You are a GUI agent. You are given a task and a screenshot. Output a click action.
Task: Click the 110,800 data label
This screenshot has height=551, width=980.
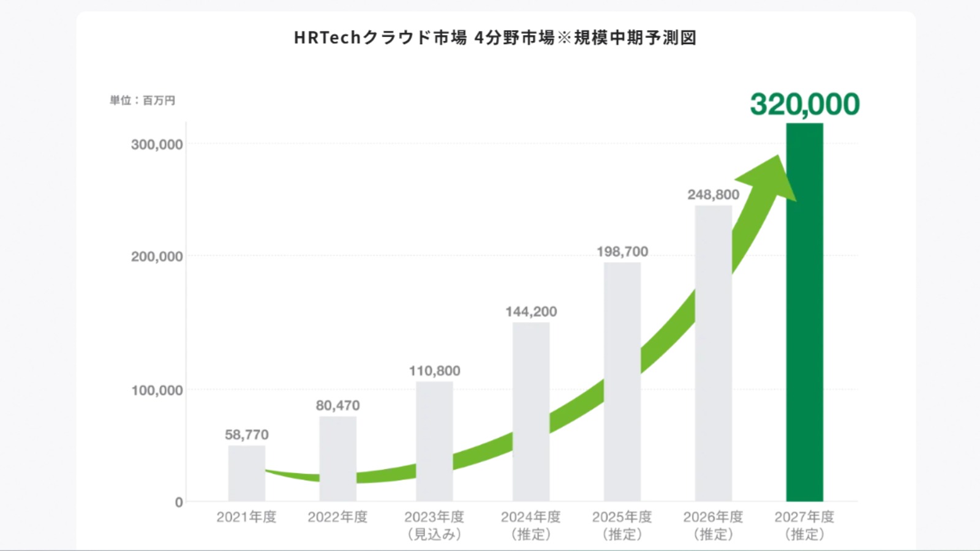click(434, 371)
